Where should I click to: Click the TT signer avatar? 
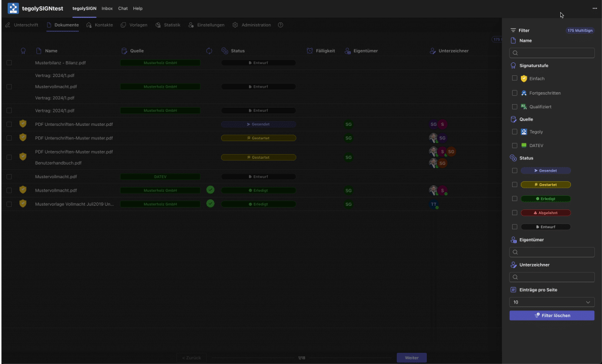tap(434, 204)
